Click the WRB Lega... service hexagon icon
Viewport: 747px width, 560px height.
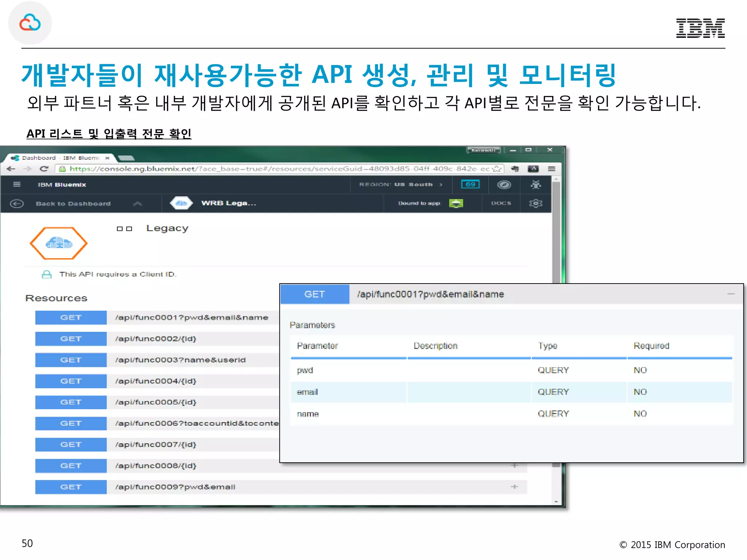click(181, 203)
